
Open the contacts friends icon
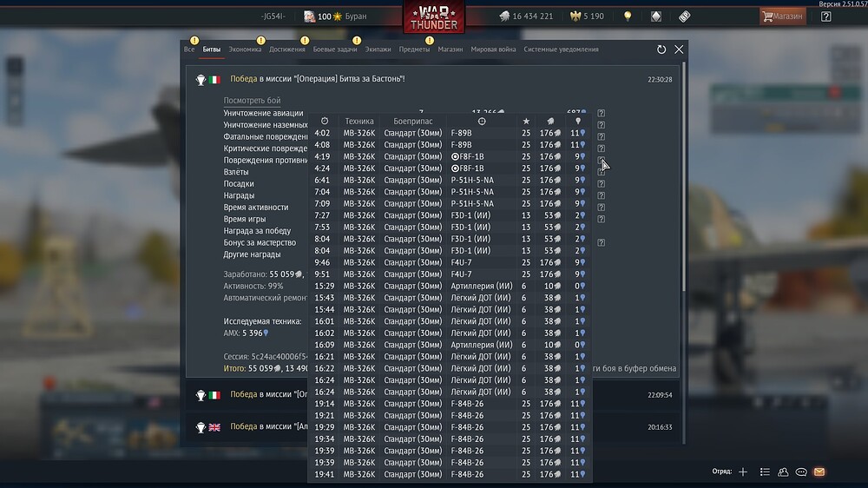pyautogui.click(x=783, y=472)
